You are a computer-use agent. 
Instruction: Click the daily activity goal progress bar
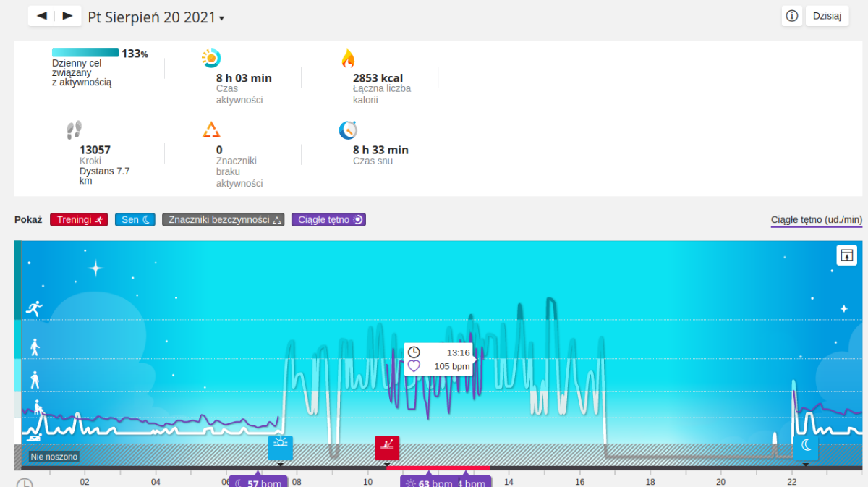coord(85,53)
